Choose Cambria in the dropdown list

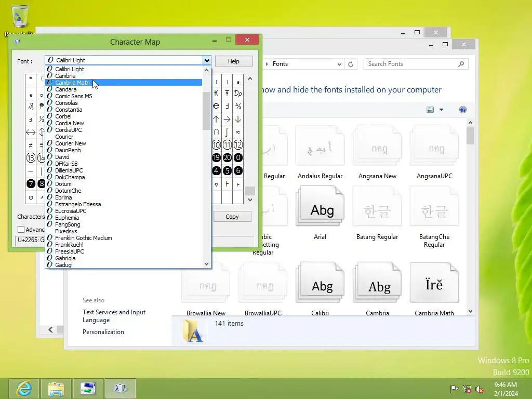coord(124,76)
